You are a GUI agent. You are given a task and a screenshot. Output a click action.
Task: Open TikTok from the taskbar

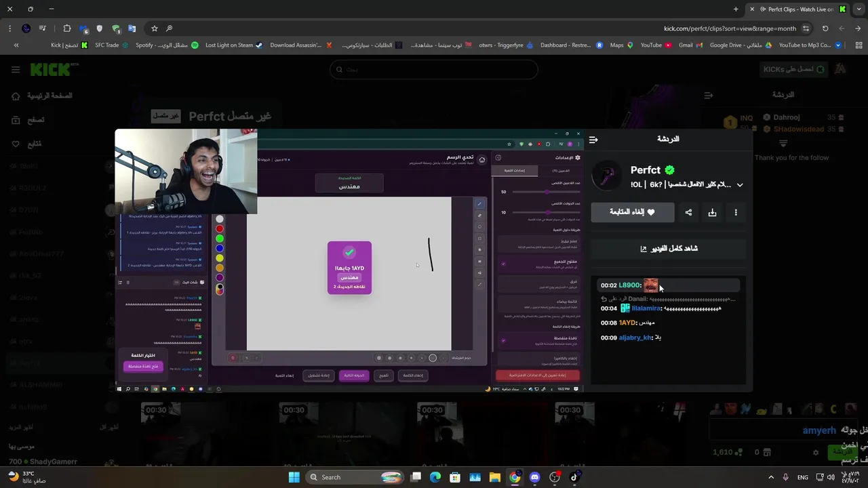(574, 477)
